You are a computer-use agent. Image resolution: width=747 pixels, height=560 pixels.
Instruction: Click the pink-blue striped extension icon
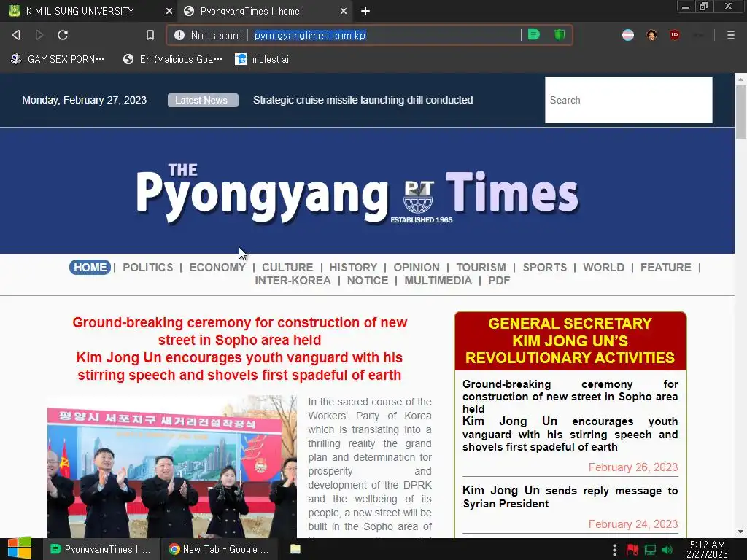[x=628, y=35]
